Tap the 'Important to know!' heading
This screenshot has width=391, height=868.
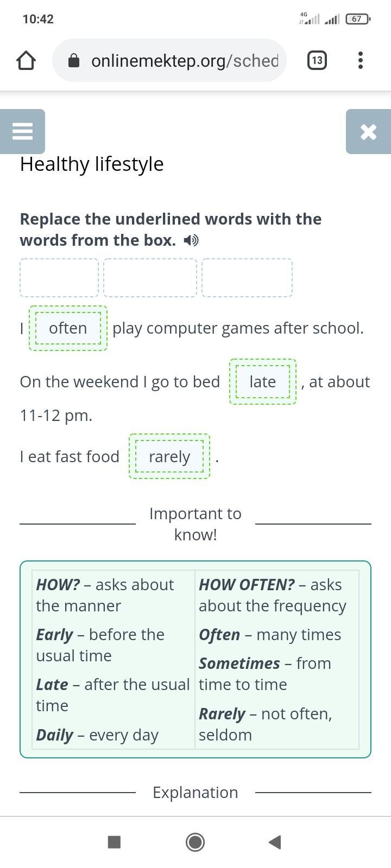click(195, 524)
